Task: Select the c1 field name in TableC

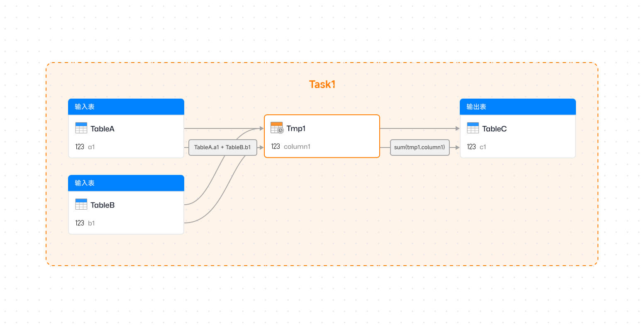Action: tap(483, 147)
